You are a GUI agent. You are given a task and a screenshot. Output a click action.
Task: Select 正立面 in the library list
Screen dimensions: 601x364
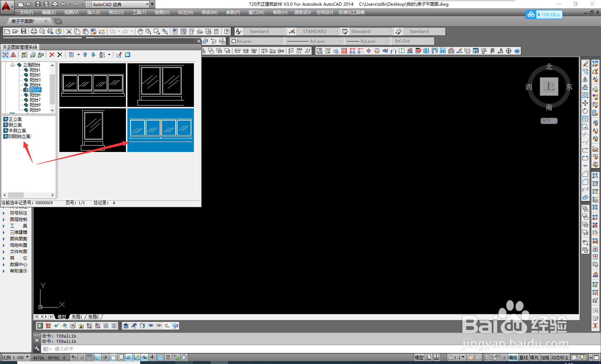[15, 119]
